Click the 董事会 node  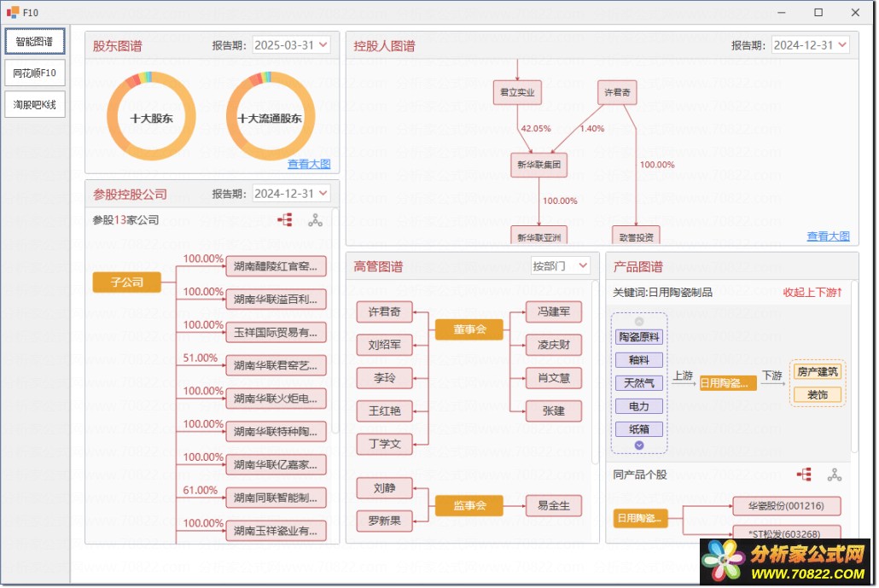click(x=469, y=329)
